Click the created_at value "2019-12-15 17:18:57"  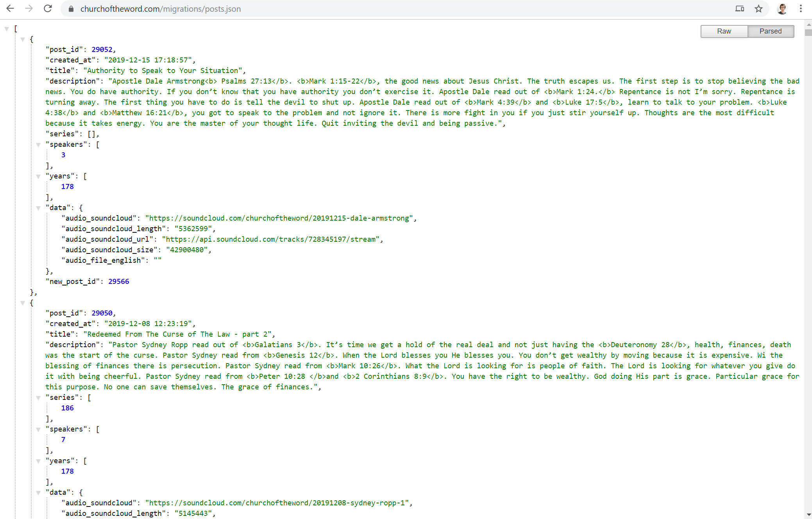click(148, 60)
